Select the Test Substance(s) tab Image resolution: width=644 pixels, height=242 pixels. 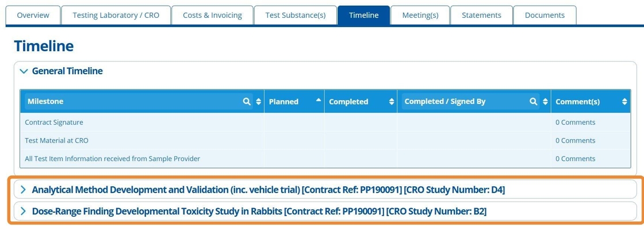296,16
